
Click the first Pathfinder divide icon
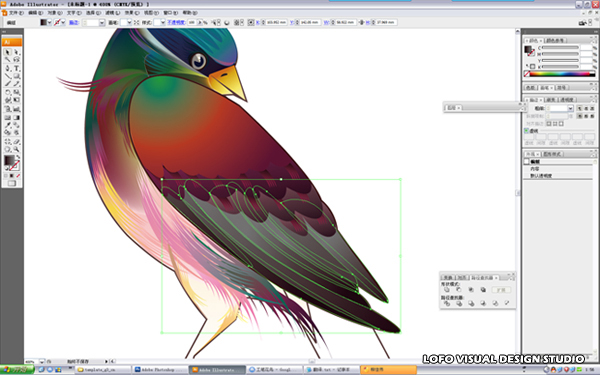pyautogui.click(x=447, y=303)
